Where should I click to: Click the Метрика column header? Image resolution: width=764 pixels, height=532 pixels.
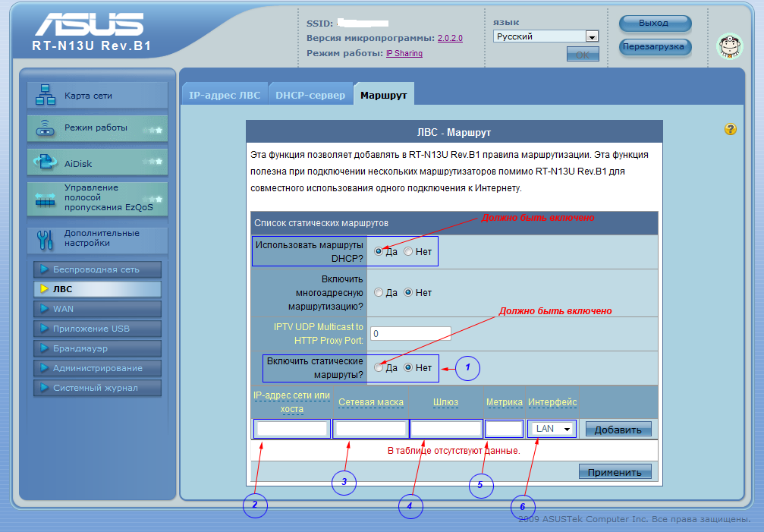[x=505, y=402]
